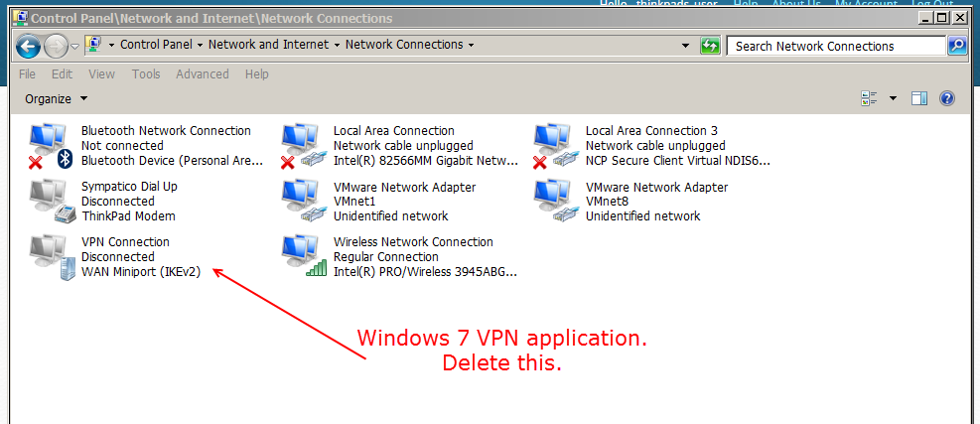This screenshot has height=424, width=980.
Task: Open the Edit menu
Action: (62, 73)
